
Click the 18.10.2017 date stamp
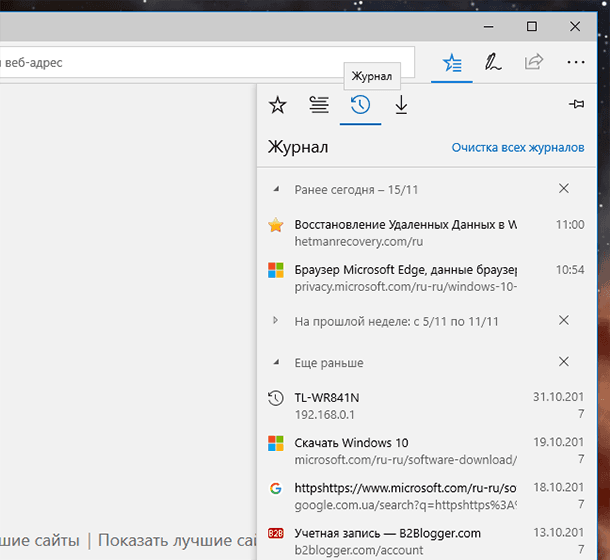click(559, 495)
